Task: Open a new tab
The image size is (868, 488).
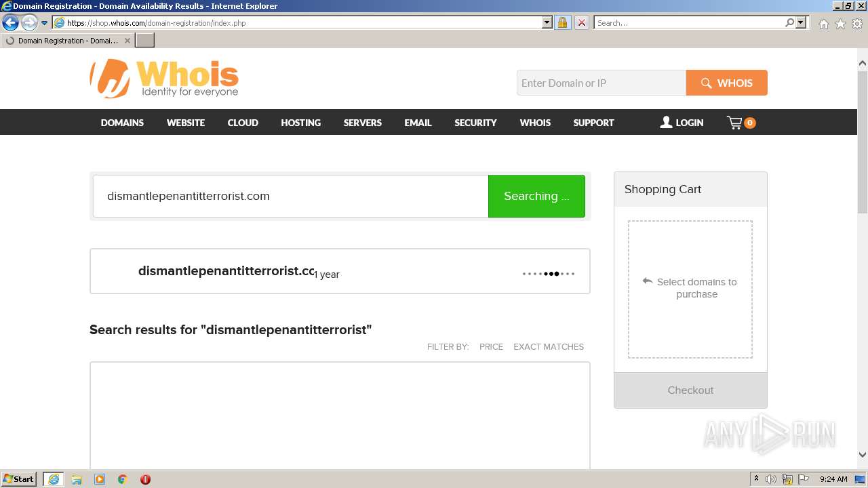Action: tap(145, 41)
